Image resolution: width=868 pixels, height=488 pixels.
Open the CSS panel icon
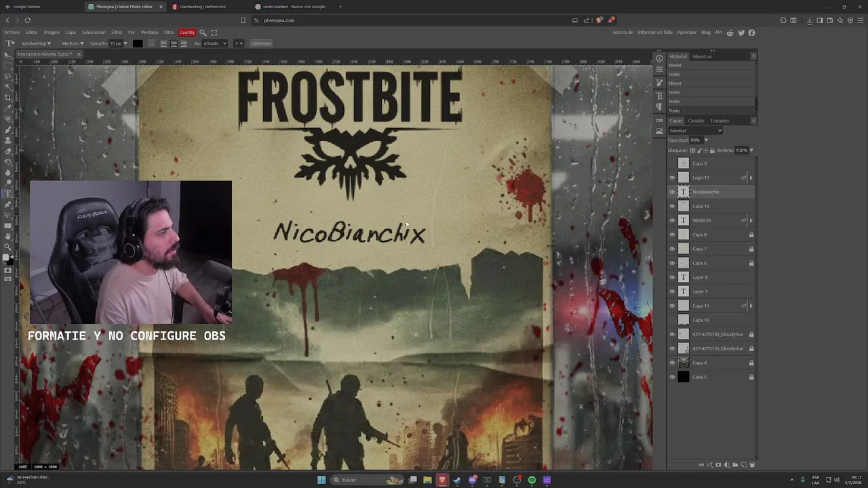click(x=659, y=120)
